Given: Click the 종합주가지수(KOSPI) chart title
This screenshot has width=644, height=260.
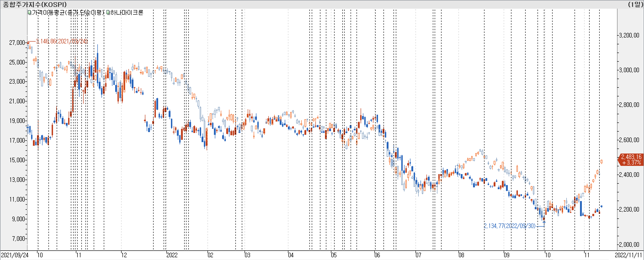Looking at the screenshot, I should tap(35, 4).
